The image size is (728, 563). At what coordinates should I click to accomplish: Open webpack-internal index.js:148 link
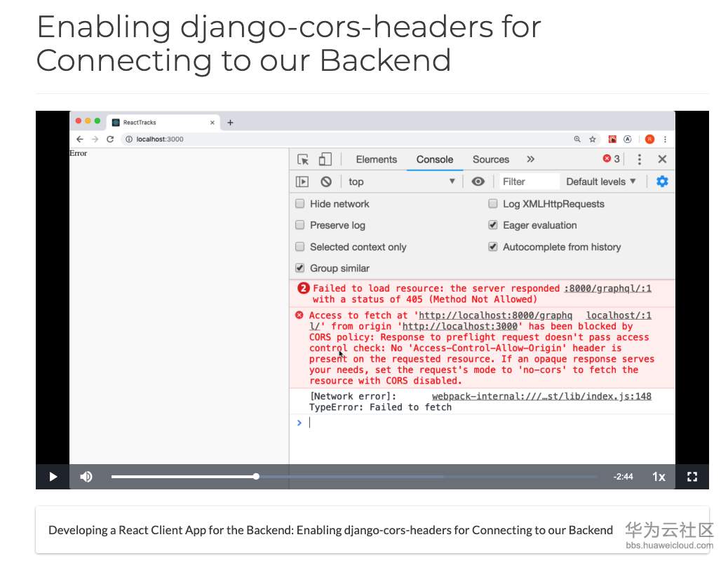[541, 396]
